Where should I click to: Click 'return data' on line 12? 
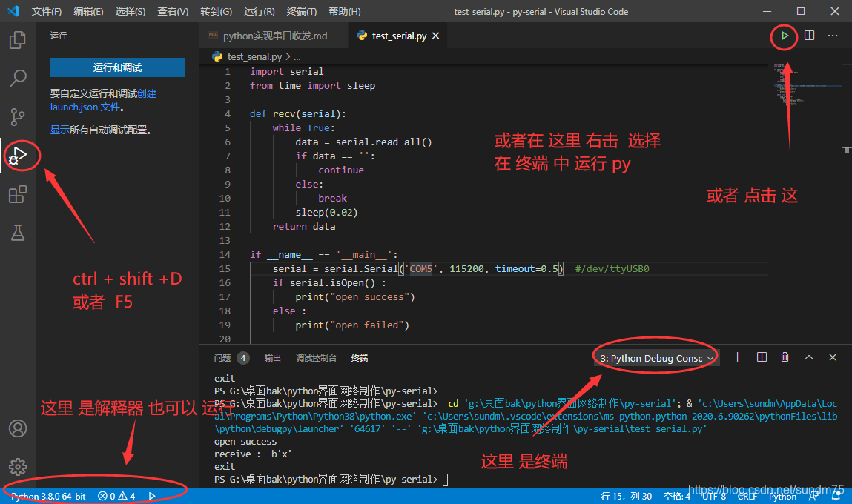coord(304,226)
